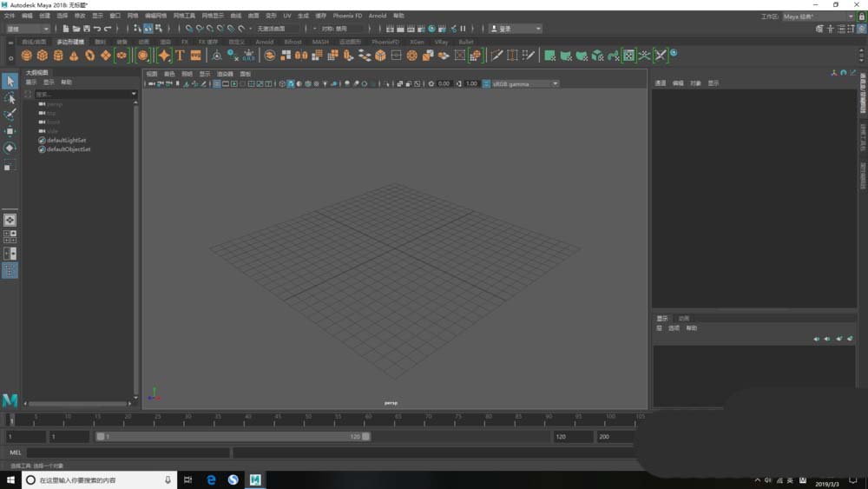The image size is (868, 489).
Task: Toggle the workspace lock icon
Action: pyautogui.click(x=861, y=16)
